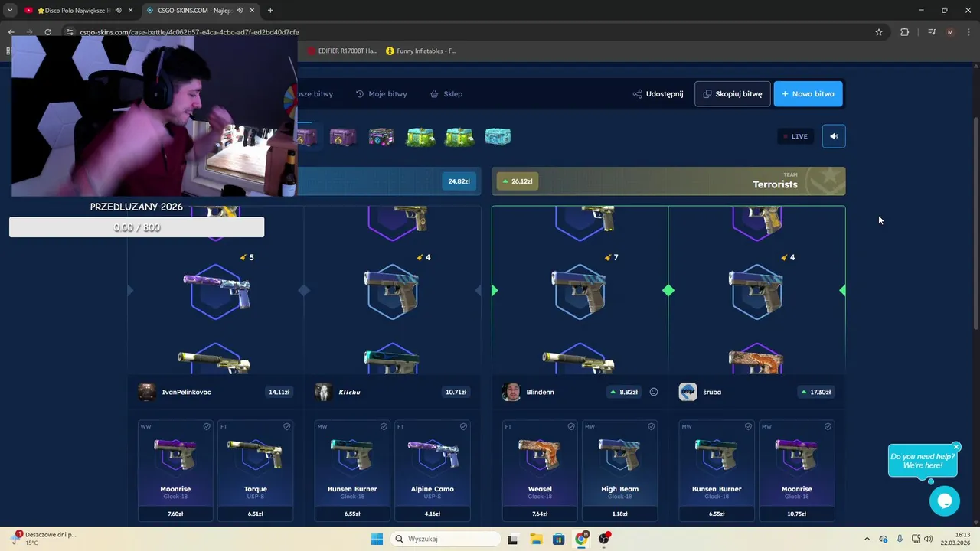
Task: Open Chrome profile M avatar
Action: (x=950, y=32)
